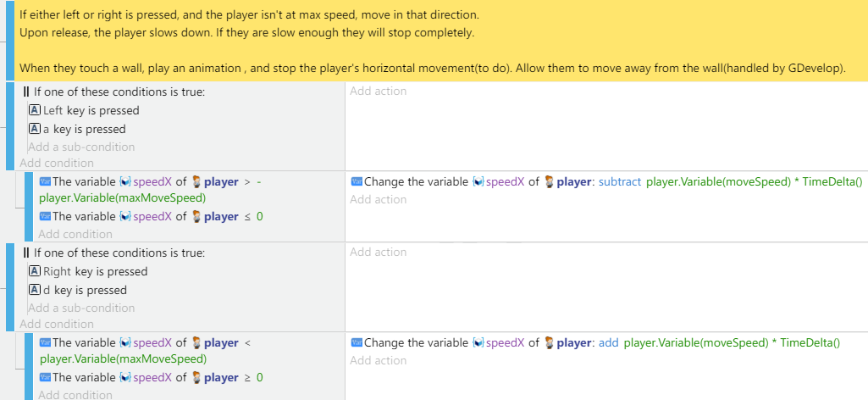Select the second 'If one of these conditions is true' block
Screen dimensions: 868x400
tap(114, 253)
